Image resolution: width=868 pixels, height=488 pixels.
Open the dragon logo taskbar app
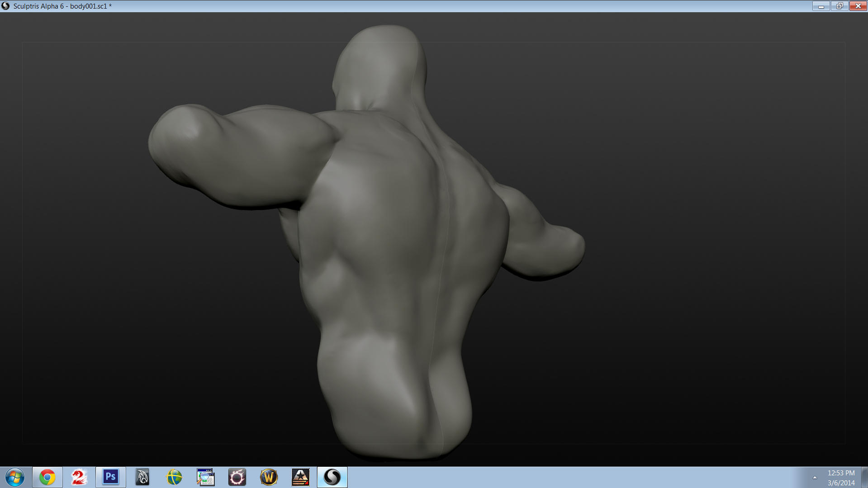click(142, 477)
